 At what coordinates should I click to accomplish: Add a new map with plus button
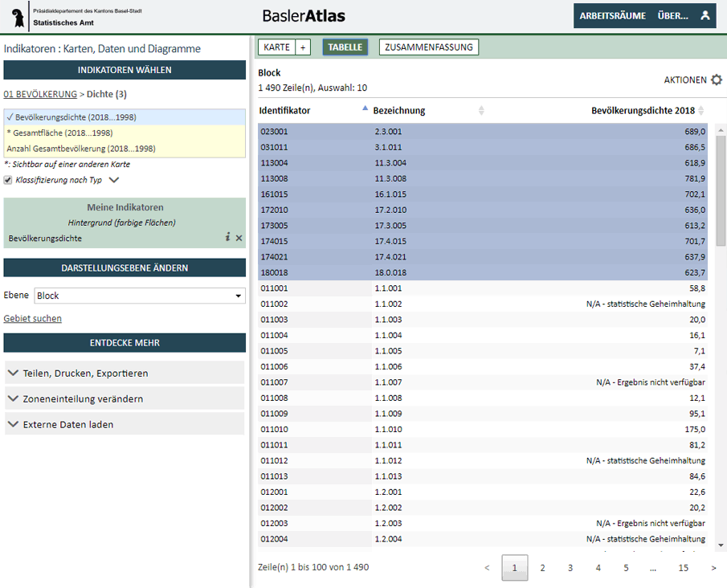[x=303, y=47]
